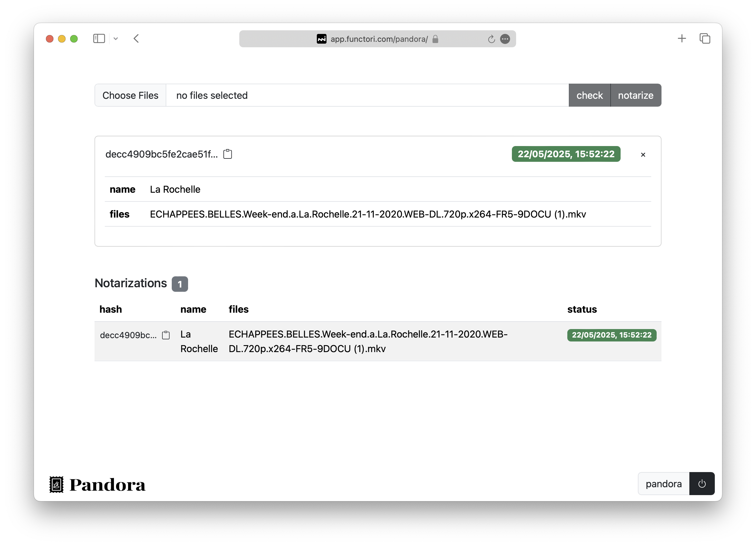Go back to previous page
Screen dimensions: 756x546
(136, 39)
